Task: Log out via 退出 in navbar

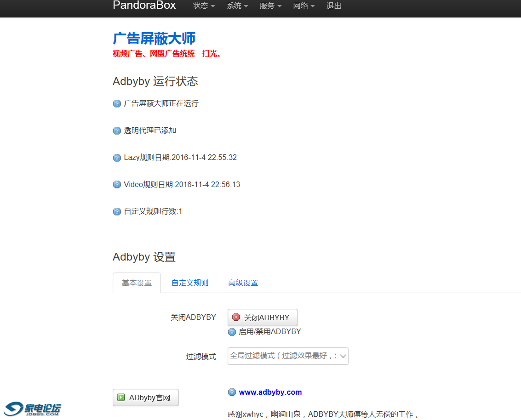Action: pyautogui.click(x=333, y=6)
